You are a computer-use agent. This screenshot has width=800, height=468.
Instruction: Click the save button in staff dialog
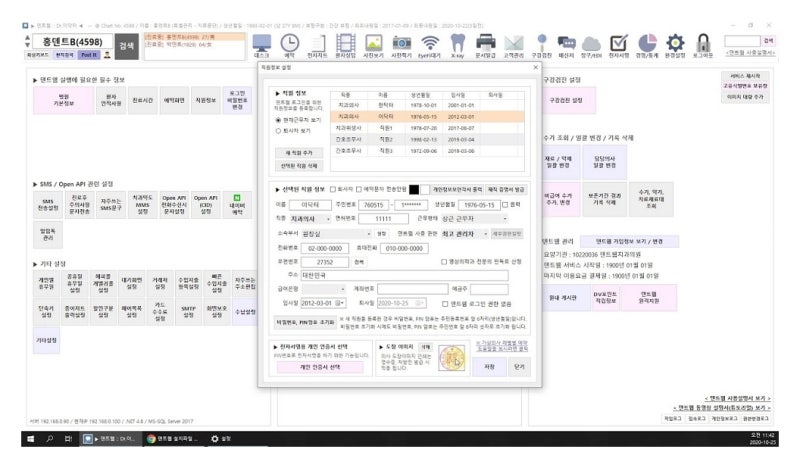(489, 367)
